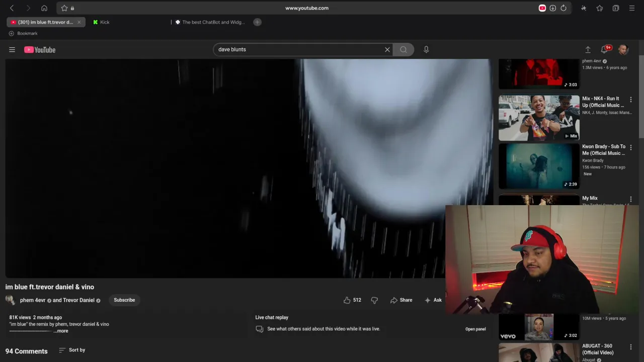
Task: Open the Kwon Brady Sub To Me thumbnail
Action: pos(539,166)
